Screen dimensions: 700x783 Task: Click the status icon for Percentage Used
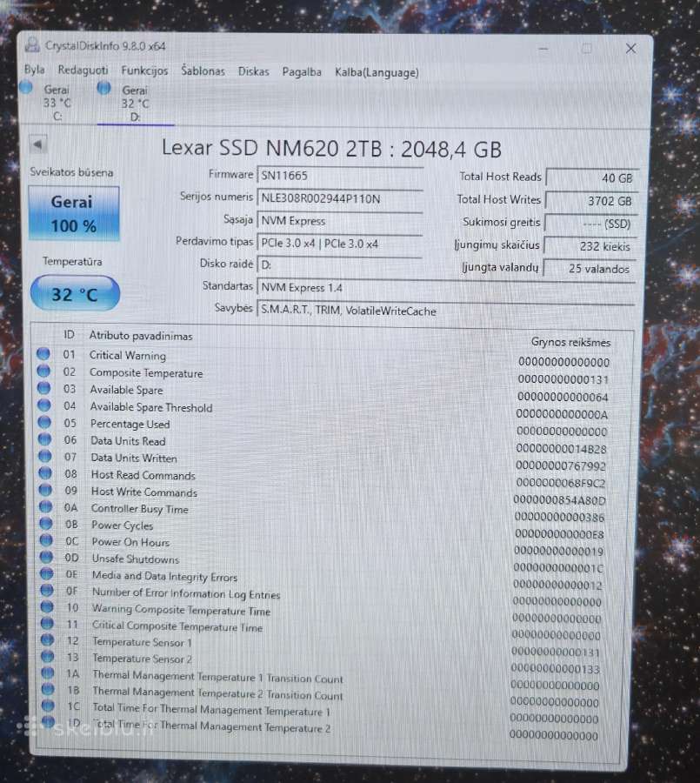tap(44, 422)
